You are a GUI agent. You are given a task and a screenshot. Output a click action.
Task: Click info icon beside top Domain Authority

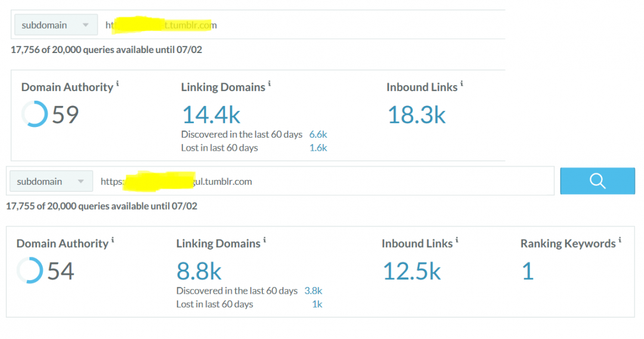(117, 85)
